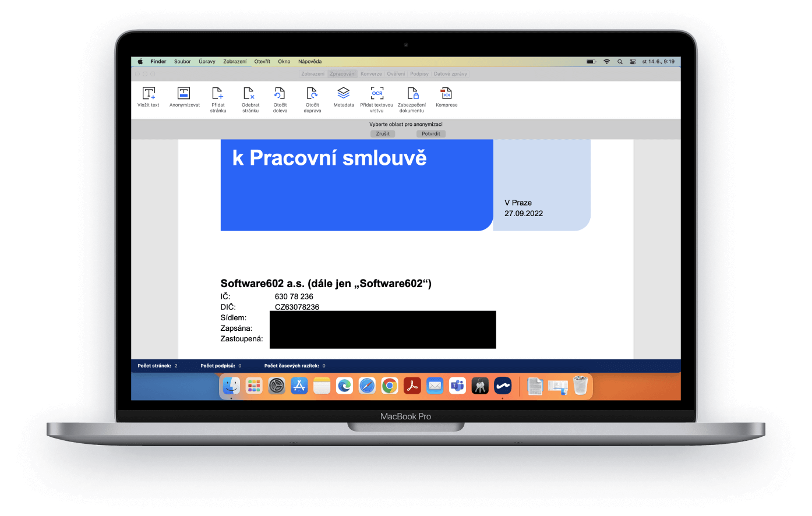Switch to the Podpisy tab
The width and height of the screenshot is (812, 516).
[419, 74]
